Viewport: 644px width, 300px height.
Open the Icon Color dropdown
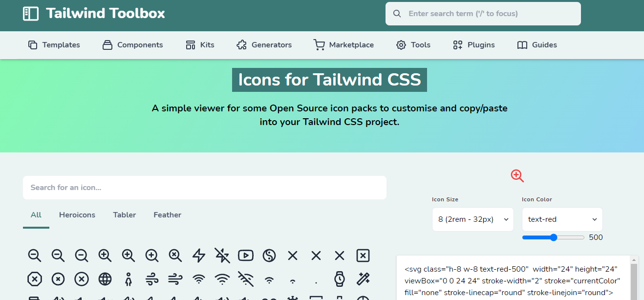tap(562, 219)
